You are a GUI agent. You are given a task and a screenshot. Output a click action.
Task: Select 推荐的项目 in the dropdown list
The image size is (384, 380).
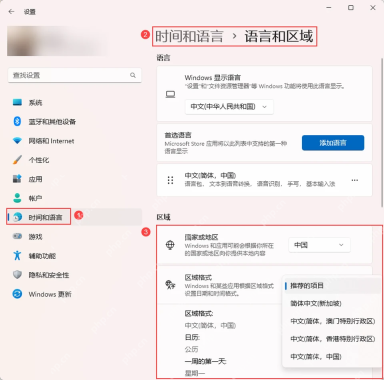coord(332,286)
